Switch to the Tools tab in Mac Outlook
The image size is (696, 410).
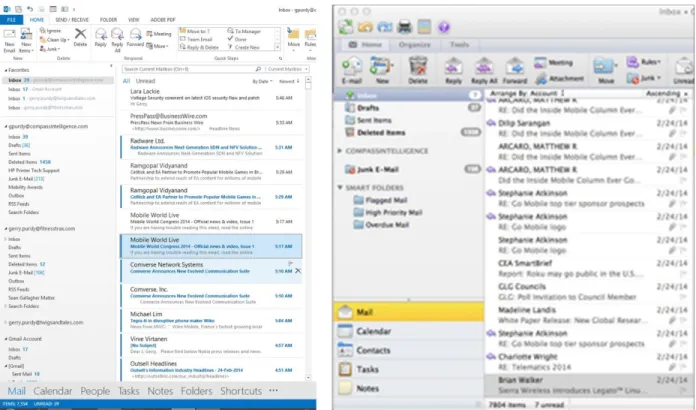tap(459, 45)
